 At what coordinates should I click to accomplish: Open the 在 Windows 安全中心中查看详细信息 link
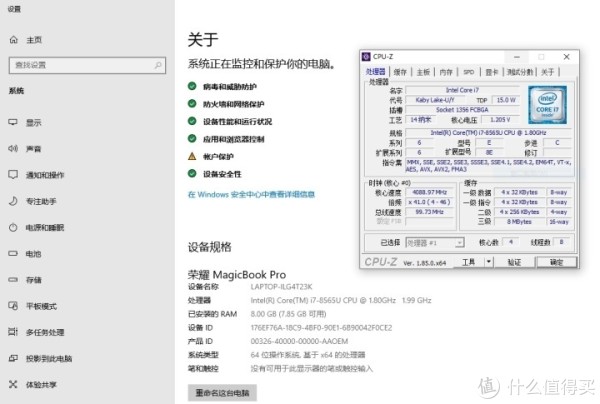pyautogui.click(x=251, y=194)
